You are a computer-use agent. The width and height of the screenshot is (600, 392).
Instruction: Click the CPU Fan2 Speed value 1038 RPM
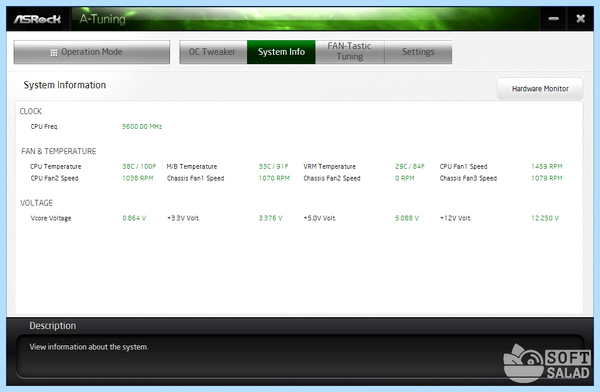[x=138, y=178]
